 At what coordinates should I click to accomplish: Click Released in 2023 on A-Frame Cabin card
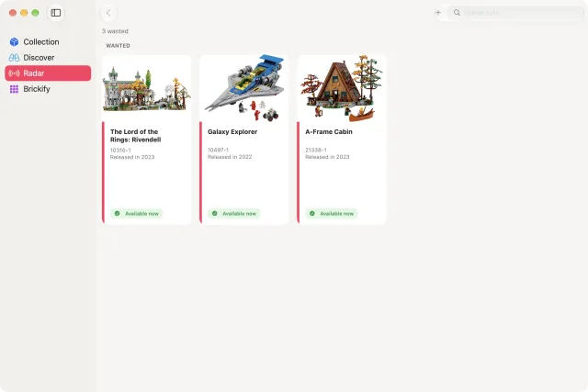tap(327, 157)
